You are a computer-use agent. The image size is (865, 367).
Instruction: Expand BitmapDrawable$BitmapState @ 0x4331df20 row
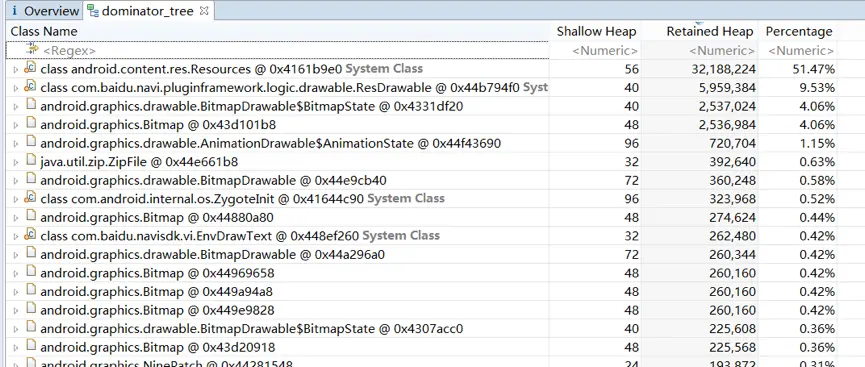pyautogui.click(x=15, y=107)
